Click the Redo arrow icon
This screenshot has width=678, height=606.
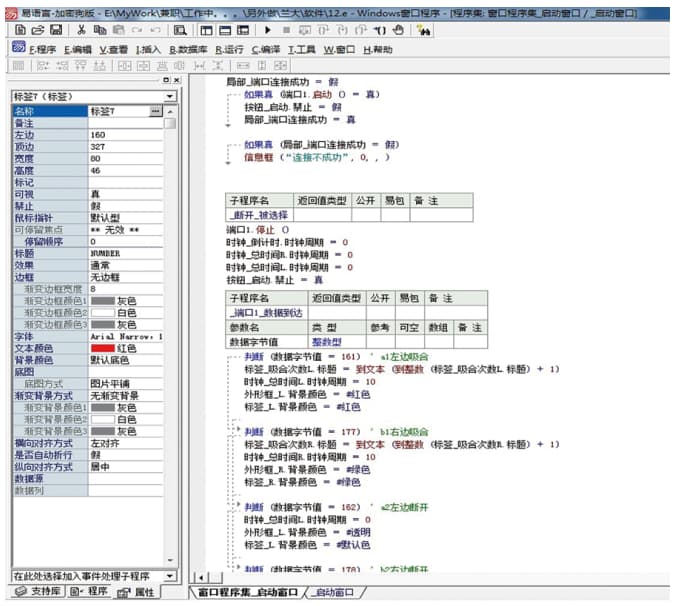[x=137, y=30]
